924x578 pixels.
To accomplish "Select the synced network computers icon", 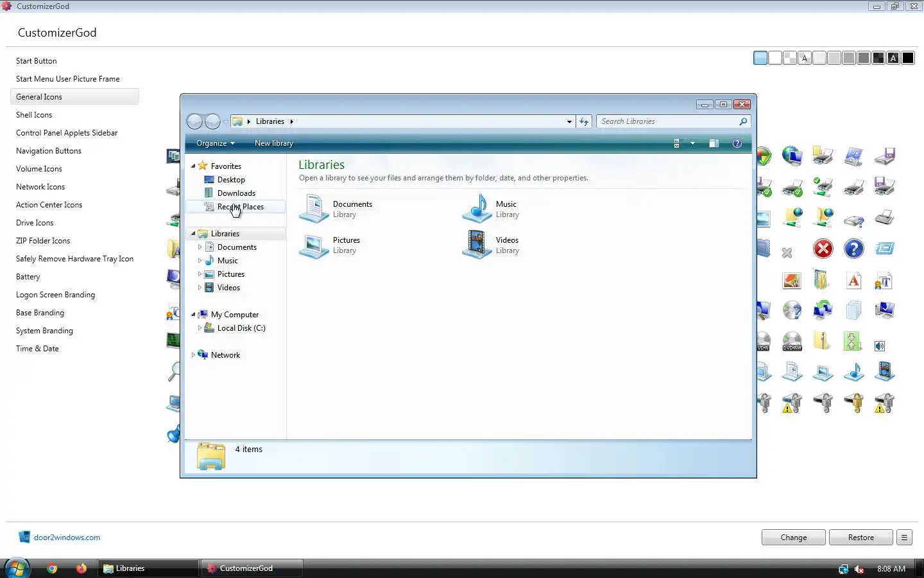I will [823, 310].
